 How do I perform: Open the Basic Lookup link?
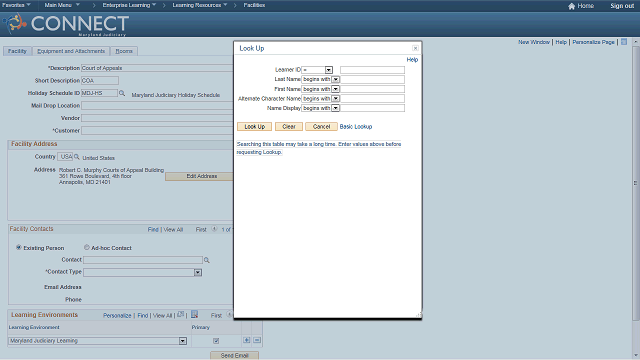click(x=356, y=127)
